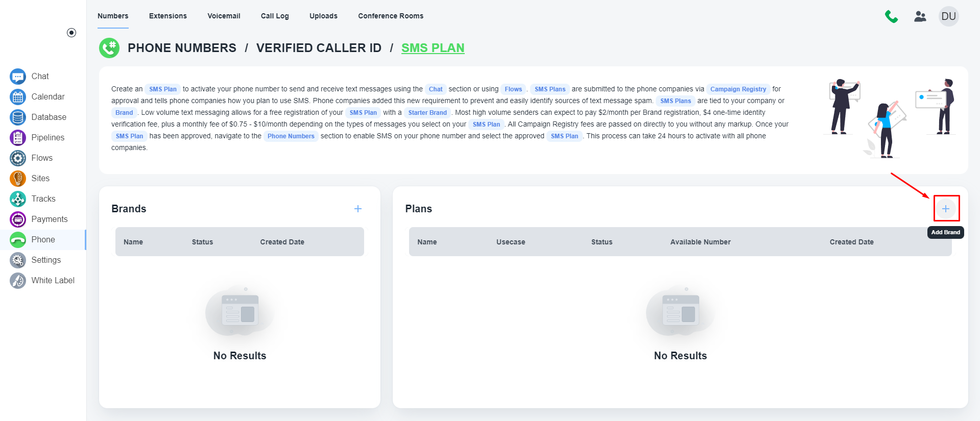
Task: Open the Calendar sidebar icon
Action: coord(18,96)
